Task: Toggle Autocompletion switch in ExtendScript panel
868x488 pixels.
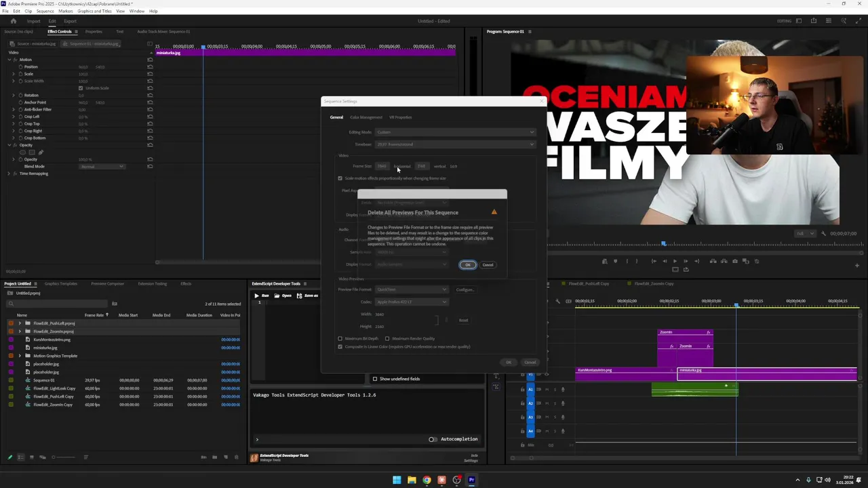Action: click(433, 439)
